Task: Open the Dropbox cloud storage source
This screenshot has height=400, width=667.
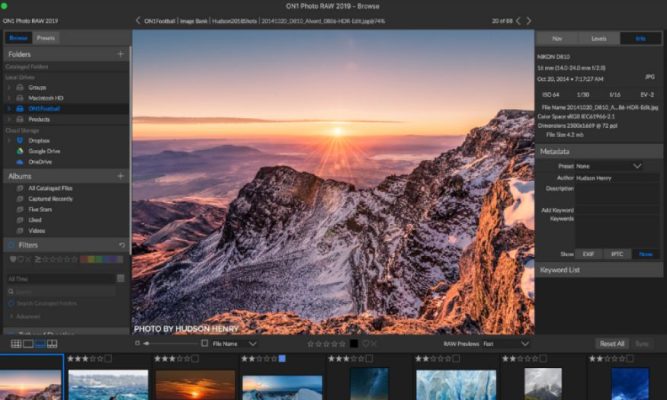Action: pyautogui.click(x=38, y=140)
